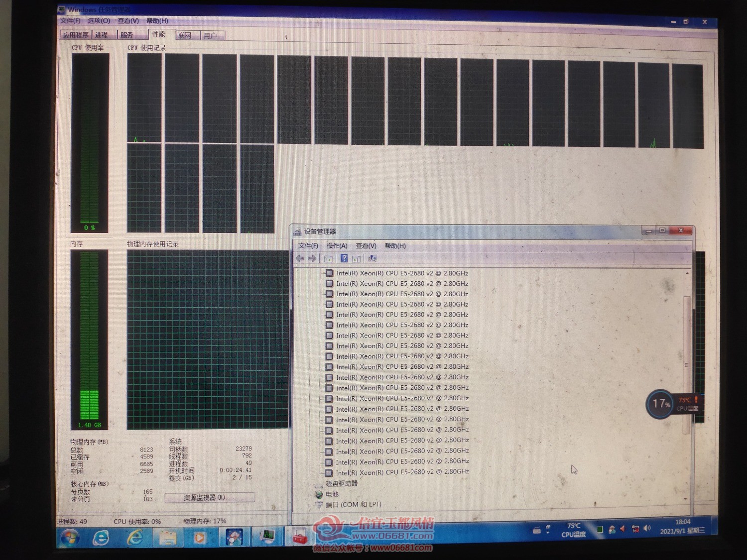The height and width of the screenshot is (560, 747).
Task: Click the 0:00:24:41 uptime value
Action: coord(236,470)
